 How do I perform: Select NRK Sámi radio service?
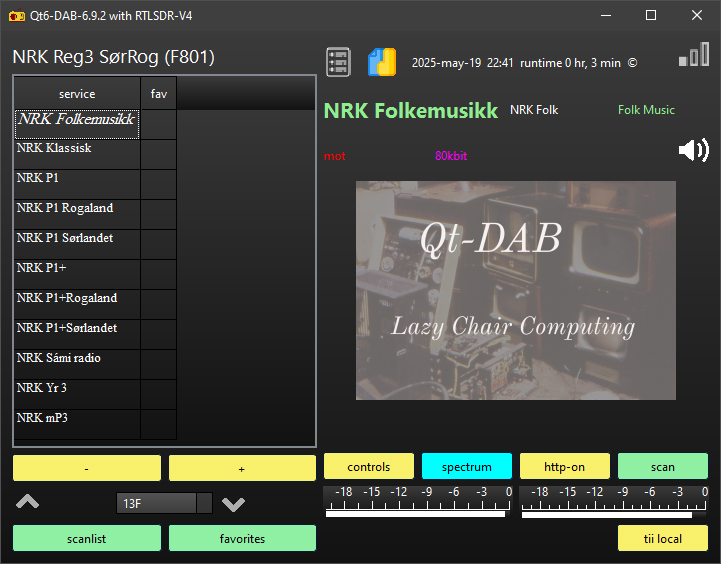[77, 364]
